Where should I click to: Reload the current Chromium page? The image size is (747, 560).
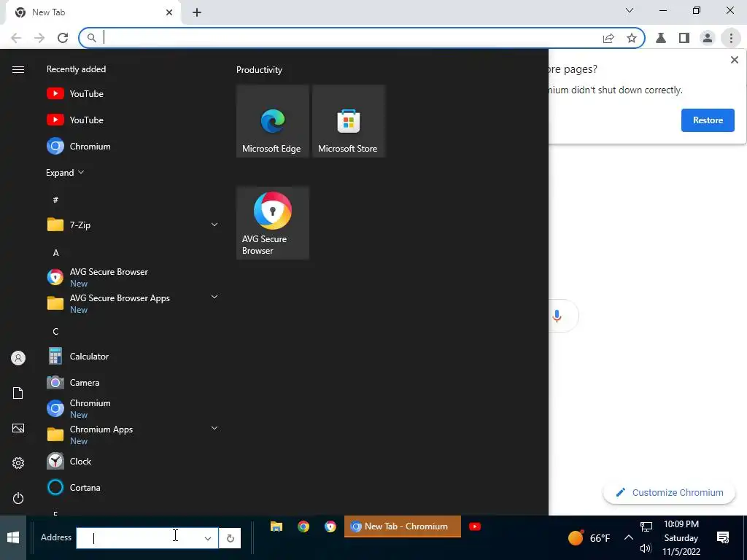63,38
